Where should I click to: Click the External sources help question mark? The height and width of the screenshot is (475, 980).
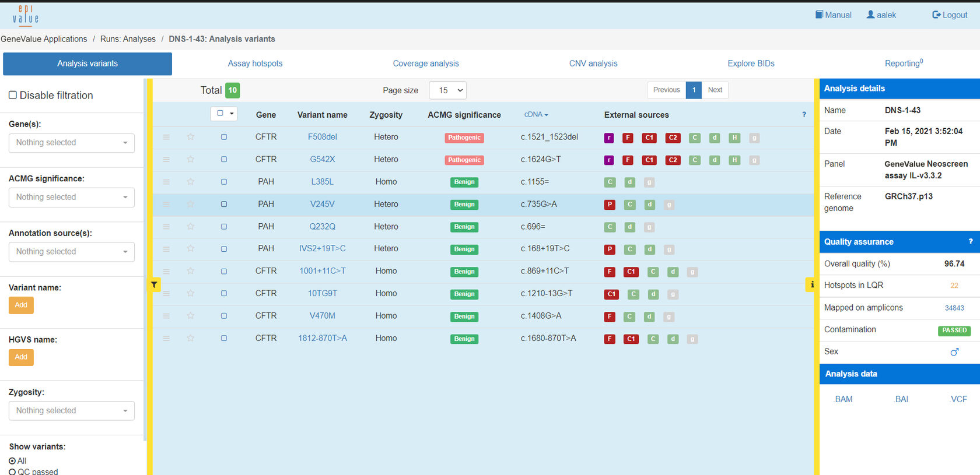pyautogui.click(x=804, y=115)
